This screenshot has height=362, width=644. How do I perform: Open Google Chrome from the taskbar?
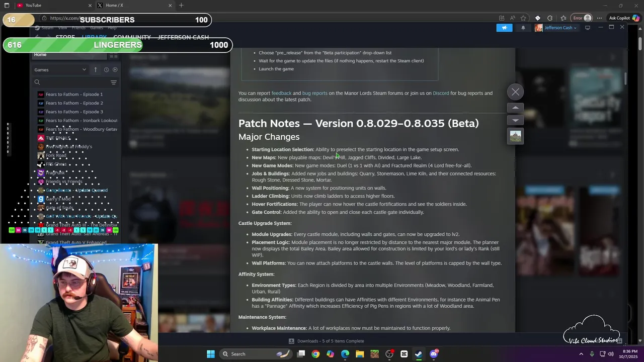(x=315, y=354)
